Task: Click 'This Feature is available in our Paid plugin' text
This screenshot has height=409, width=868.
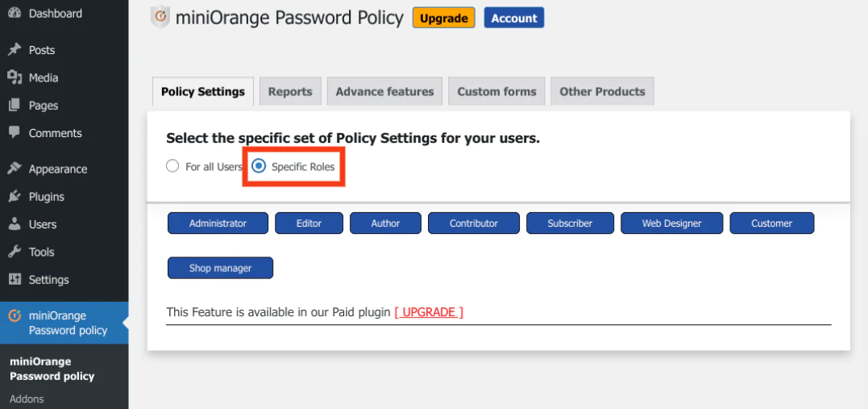Action: click(x=278, y=312)
